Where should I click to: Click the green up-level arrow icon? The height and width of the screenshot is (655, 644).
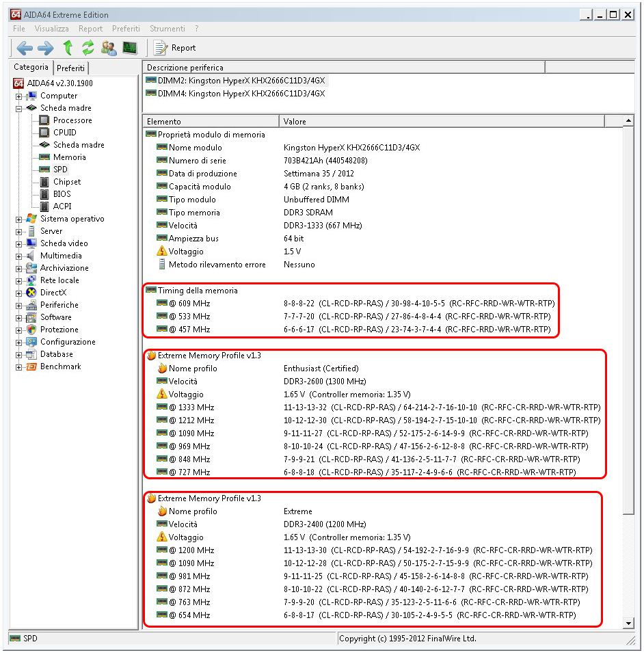[68, 48]
